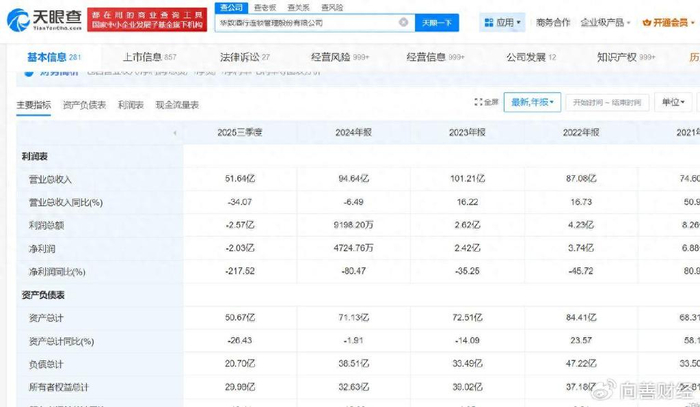Open the 经营信息 tab

(435, 57)
